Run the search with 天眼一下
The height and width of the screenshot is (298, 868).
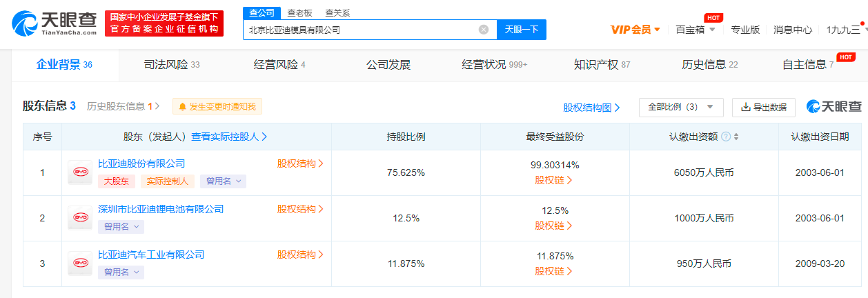click(522, 30)
